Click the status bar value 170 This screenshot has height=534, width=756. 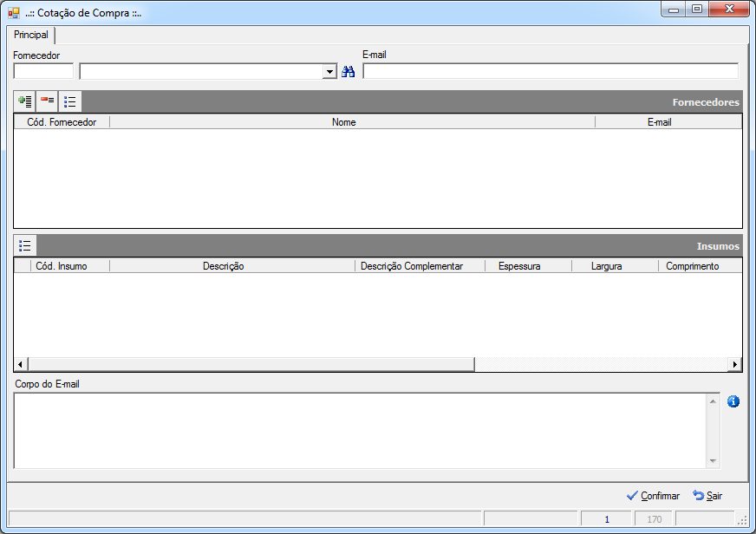tap(655, 519)
